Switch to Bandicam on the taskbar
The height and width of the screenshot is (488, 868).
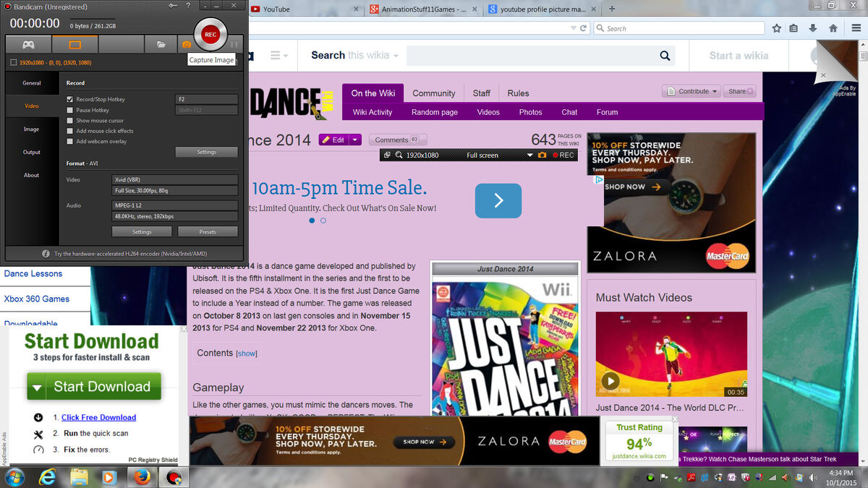(x=174, y=477)
